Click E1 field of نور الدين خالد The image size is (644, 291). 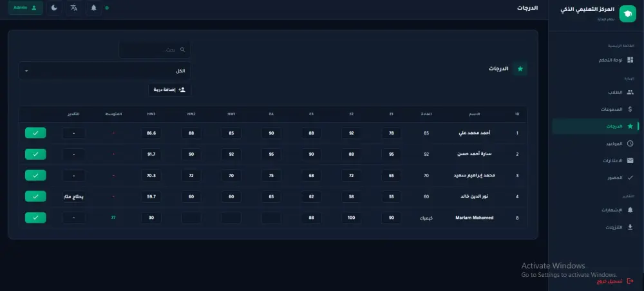[392, 196]
